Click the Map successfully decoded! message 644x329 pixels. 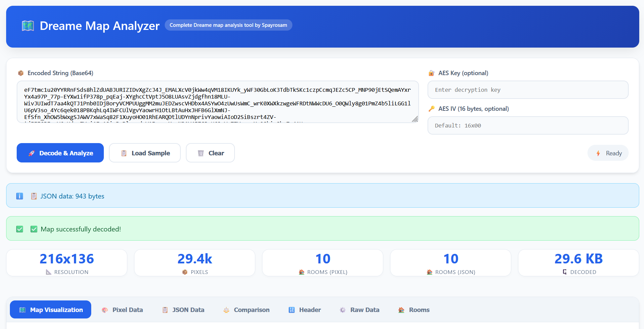81,229
